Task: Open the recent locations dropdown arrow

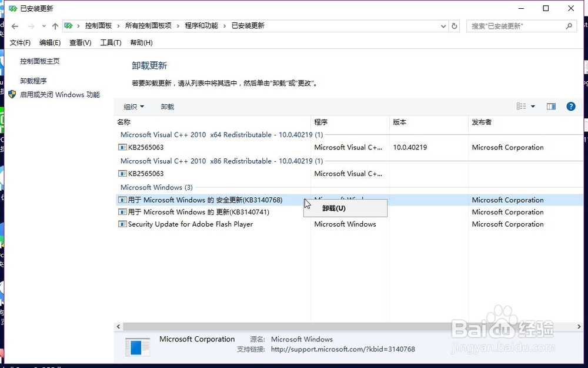Action: 44,26
